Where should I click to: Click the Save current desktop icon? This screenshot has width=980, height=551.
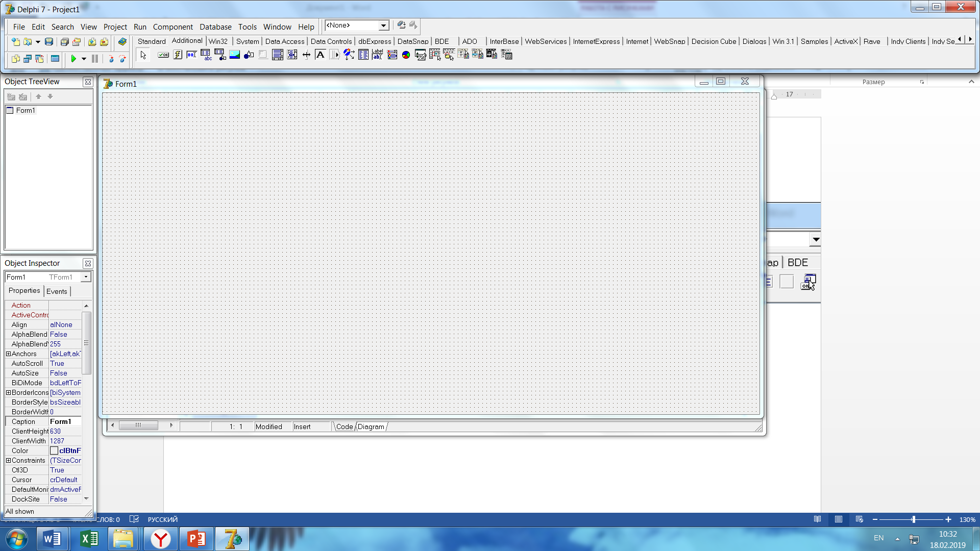coord(402,25)
